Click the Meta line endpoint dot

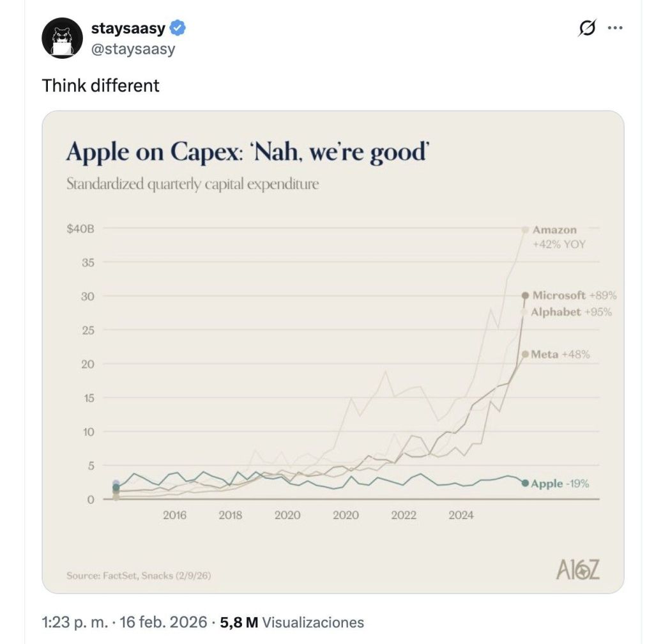point(525,354)
